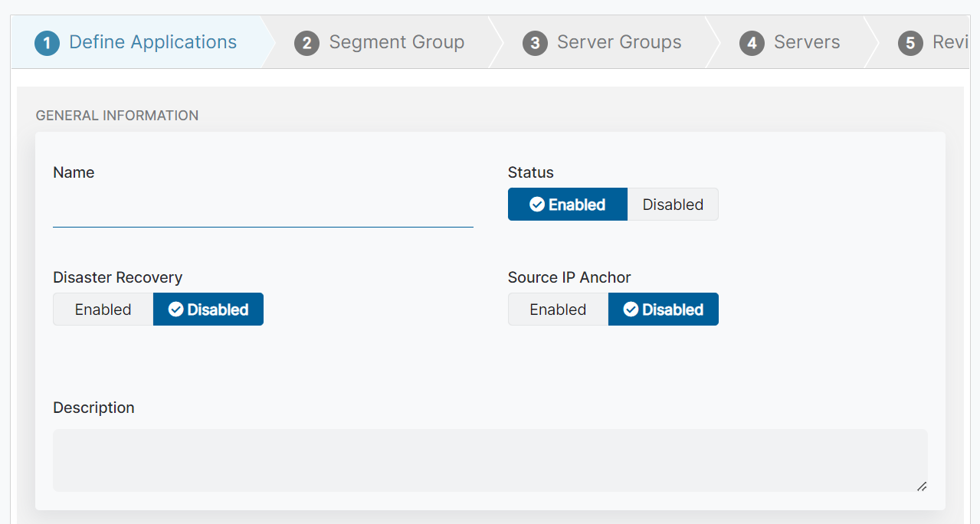Enable Source IP Anchor
The height and width of the screenshot is (524, 980).
(557, 309)
